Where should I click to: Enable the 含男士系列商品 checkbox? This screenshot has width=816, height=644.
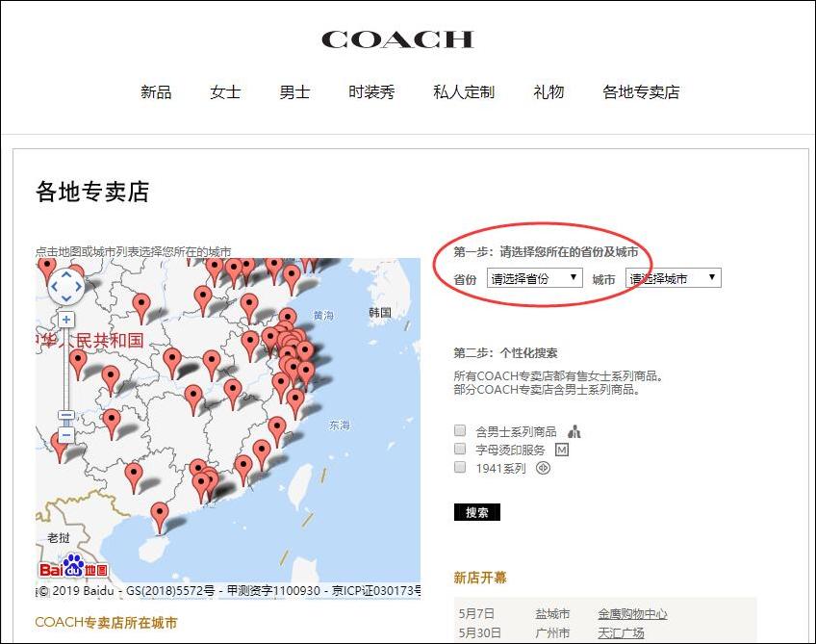(460, 430)
